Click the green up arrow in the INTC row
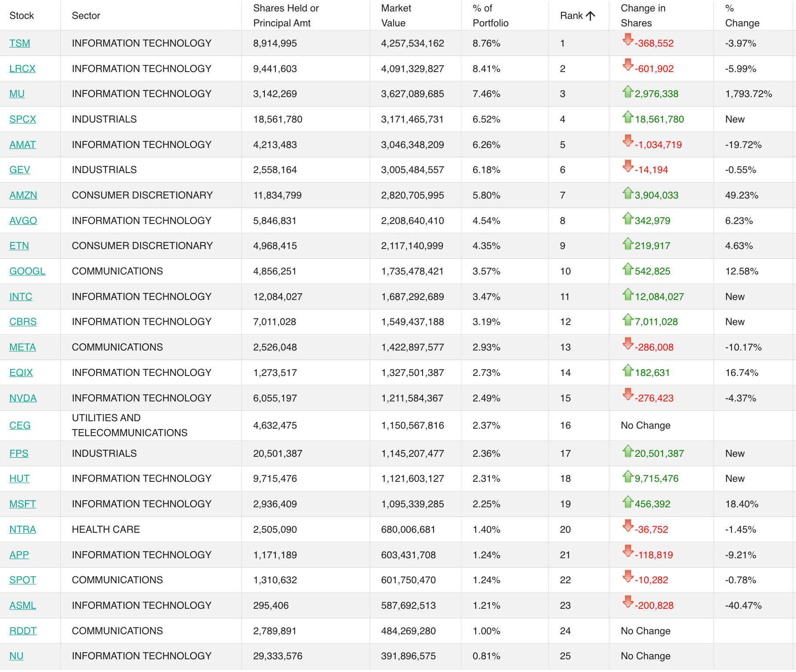Image resolution: width=796 pixels, height=672 pixels. (628, 294)
